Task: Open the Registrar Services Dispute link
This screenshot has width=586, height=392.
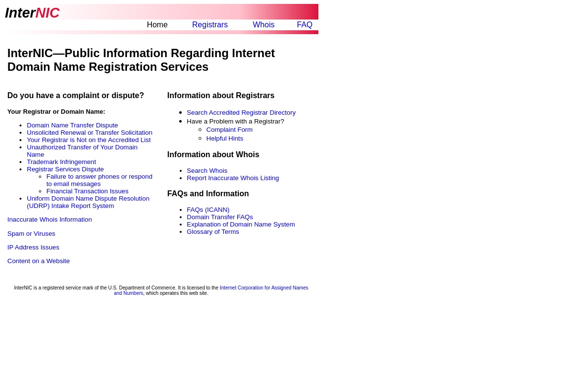Action: click(x=65, y=169)
